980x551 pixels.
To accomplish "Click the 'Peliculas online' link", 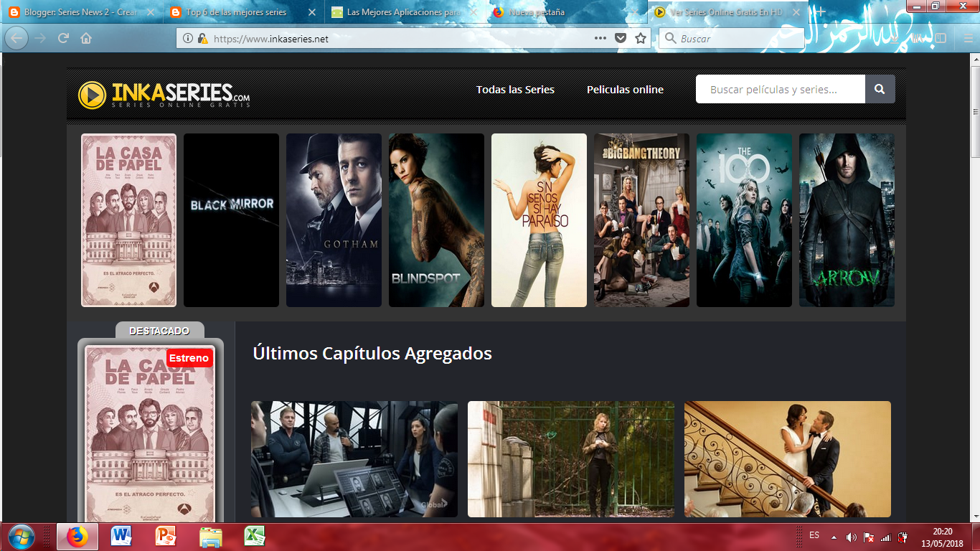I will pyautogui.click(x=625, y=89).
